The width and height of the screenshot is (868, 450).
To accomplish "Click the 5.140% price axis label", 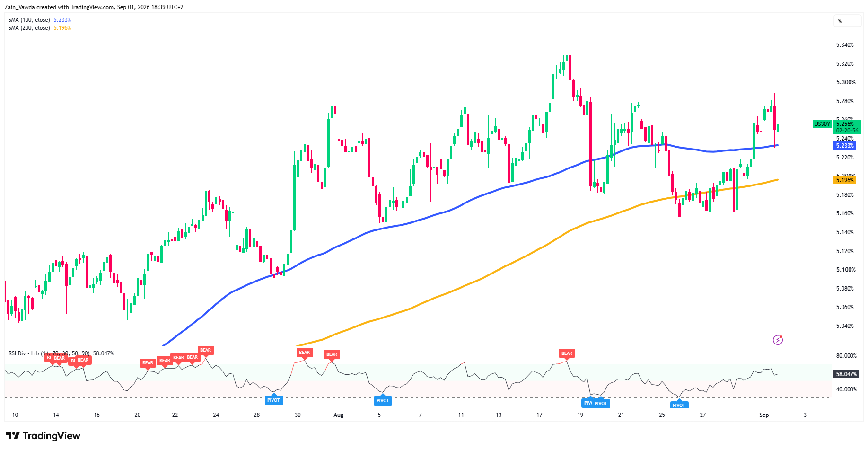I will 845,232.
